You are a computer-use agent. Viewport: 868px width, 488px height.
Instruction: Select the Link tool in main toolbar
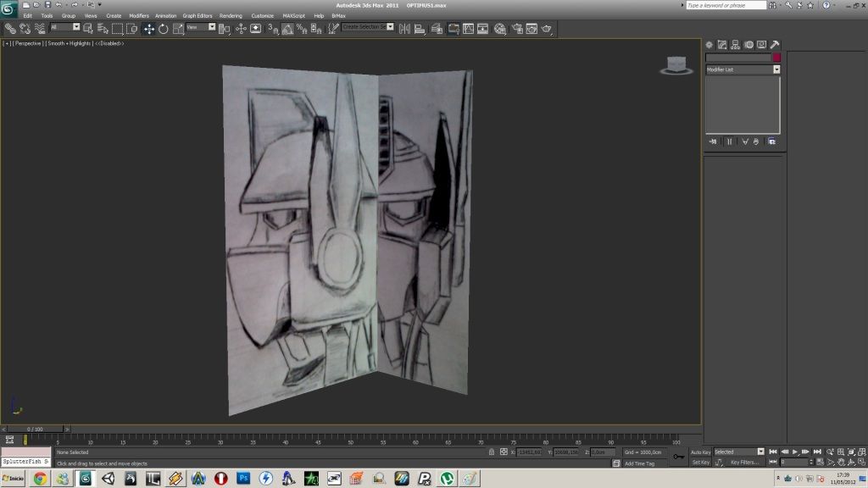click(x=10, y=29)
